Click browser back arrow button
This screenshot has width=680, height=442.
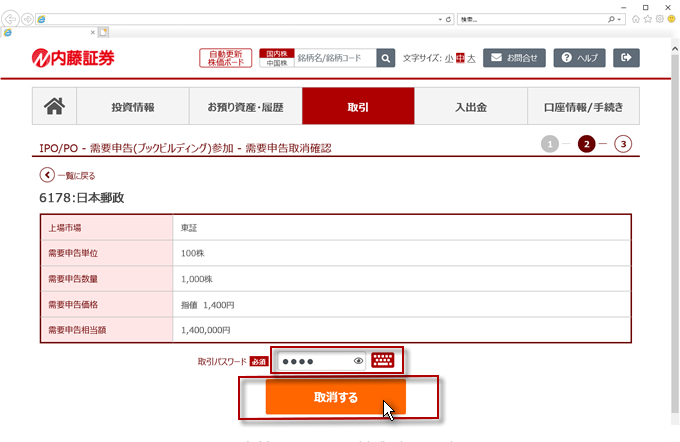pyautogui.click(x=10, y=19)
